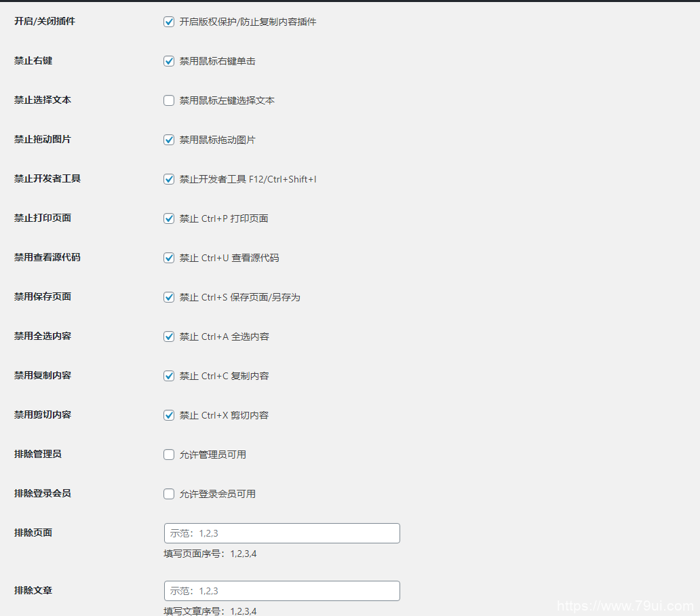The height and width of the screenshot is (616, 700).
Task: Disable 禁止 Ctrl+P 打印页面 checkbox
Action: coord(169,218)
